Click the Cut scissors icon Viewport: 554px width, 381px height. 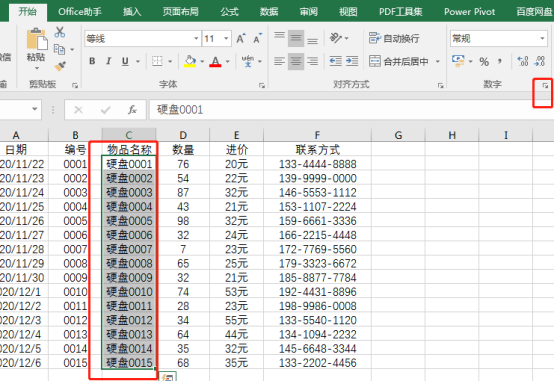click(x=60, y=32)
